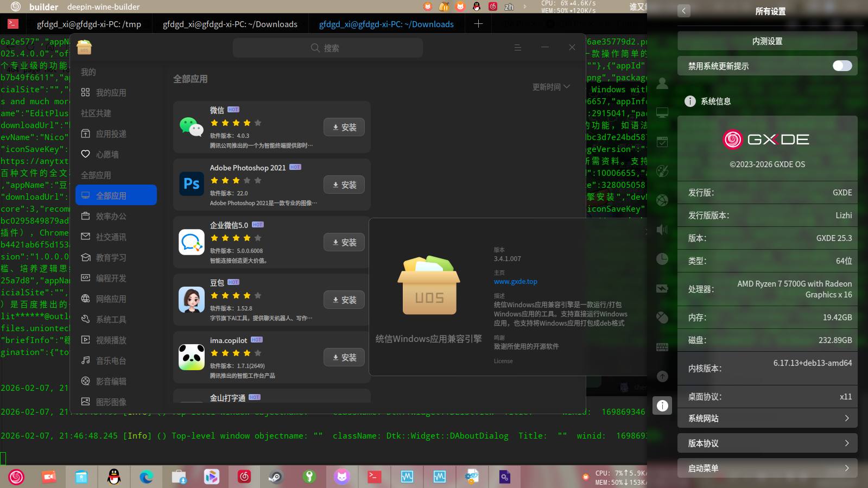Click the 搜索 search field

click(x=327, y=48)
